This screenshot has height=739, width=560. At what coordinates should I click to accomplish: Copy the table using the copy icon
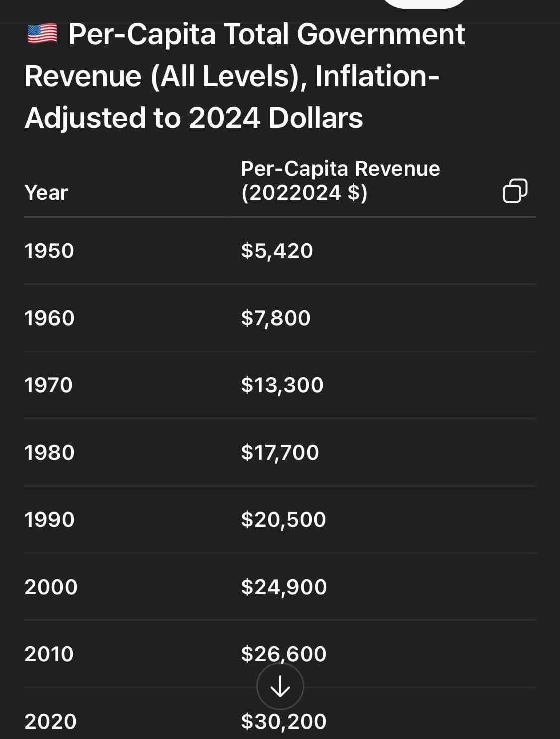point(515,191)
